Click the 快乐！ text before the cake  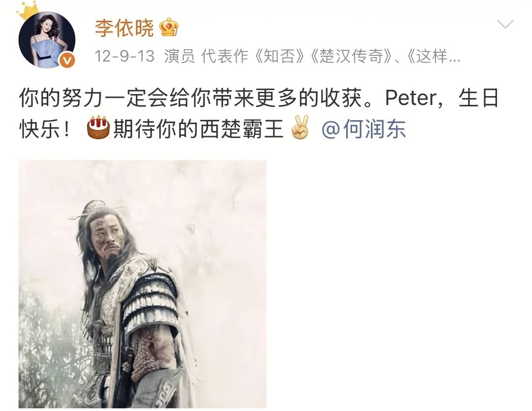pyautogui.click(x=45, y=129)
